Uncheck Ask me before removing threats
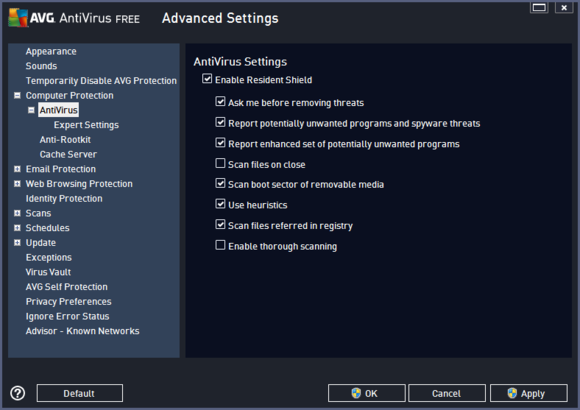 pos(220,101)
